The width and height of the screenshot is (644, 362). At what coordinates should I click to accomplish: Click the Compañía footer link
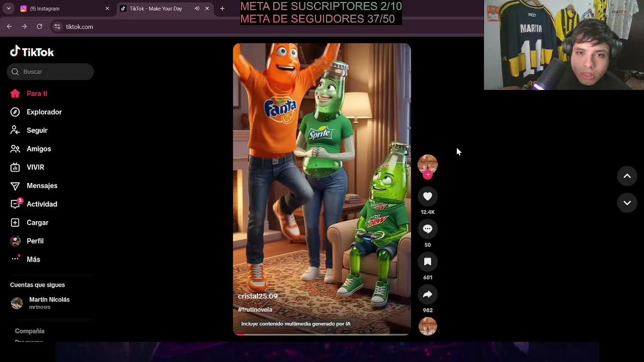point(30,331)
